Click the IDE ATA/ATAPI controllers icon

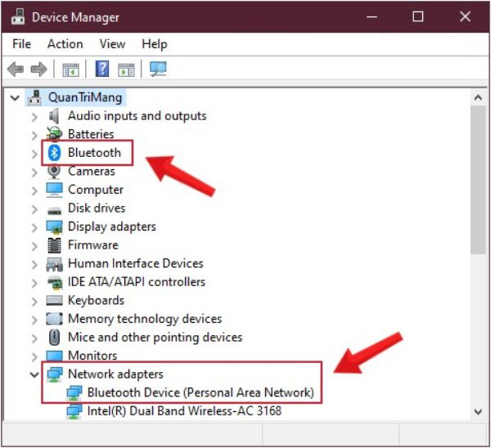tap(55, 283)
